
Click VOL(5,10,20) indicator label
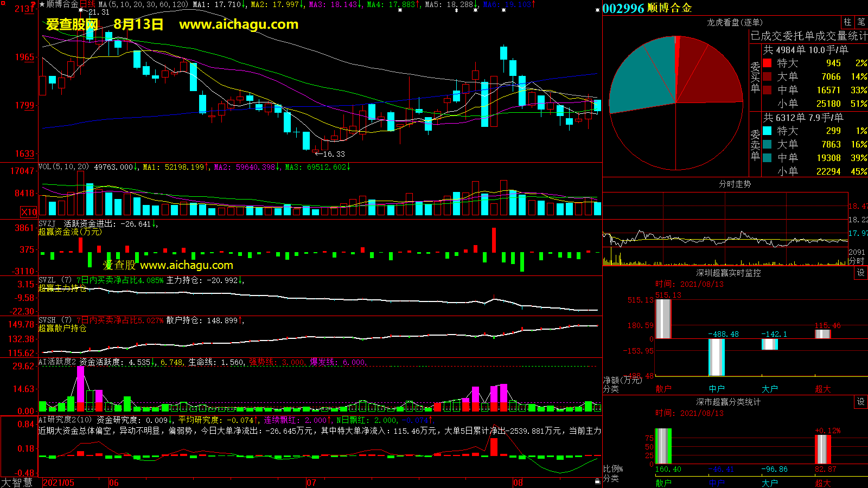click(x=63, y=167)
